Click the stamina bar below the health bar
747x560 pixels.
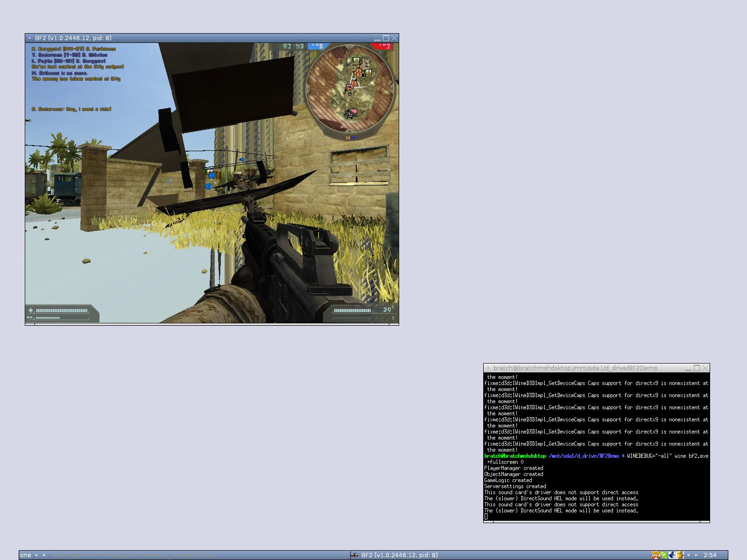(62, 318)
